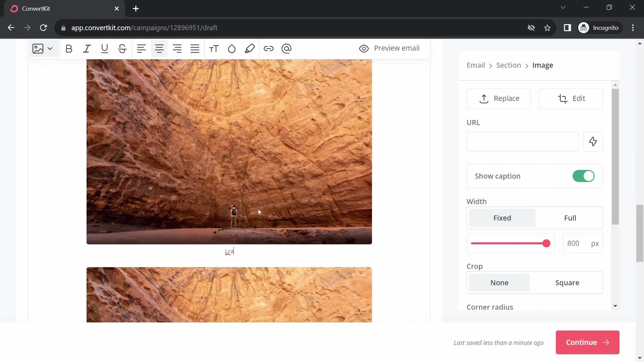Click the URL input field
The height and width of the screenshot is (362, 644).
(x=523, y=141)
